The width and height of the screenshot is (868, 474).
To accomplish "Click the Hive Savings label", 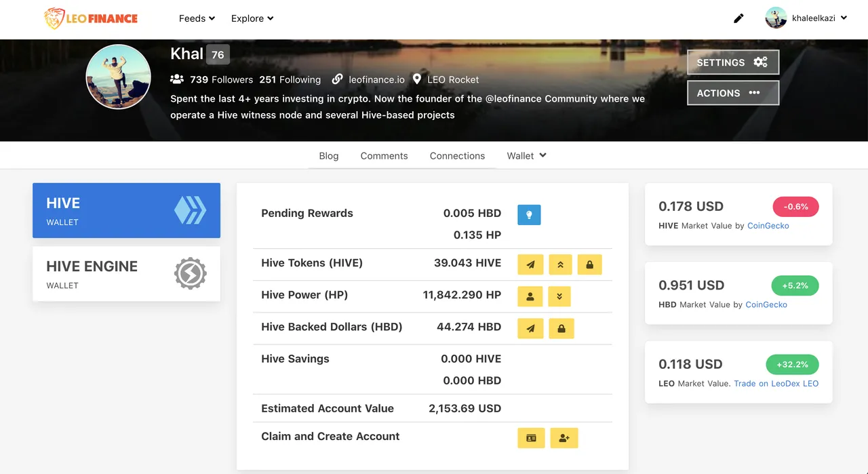I will [295, 359].
